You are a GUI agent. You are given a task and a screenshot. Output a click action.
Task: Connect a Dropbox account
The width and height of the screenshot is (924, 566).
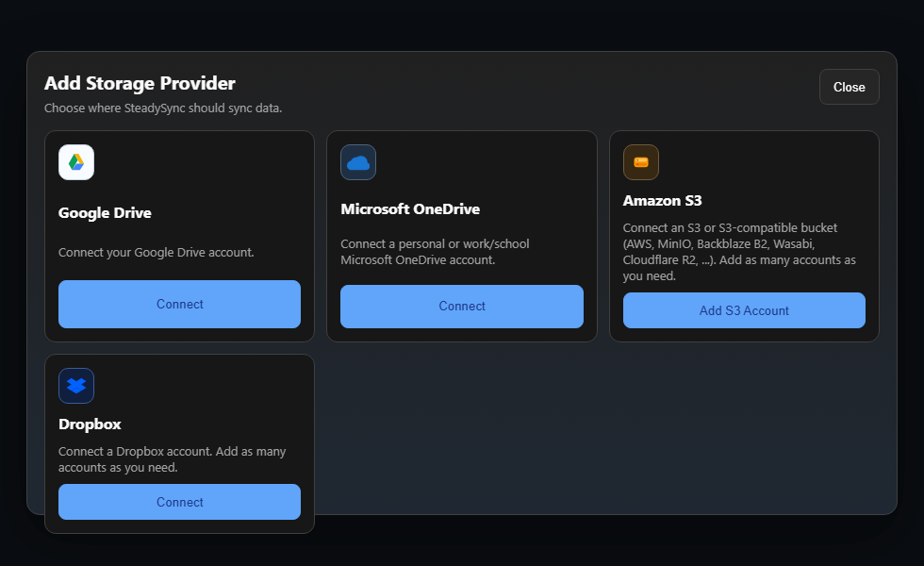(x=179, y=502)
